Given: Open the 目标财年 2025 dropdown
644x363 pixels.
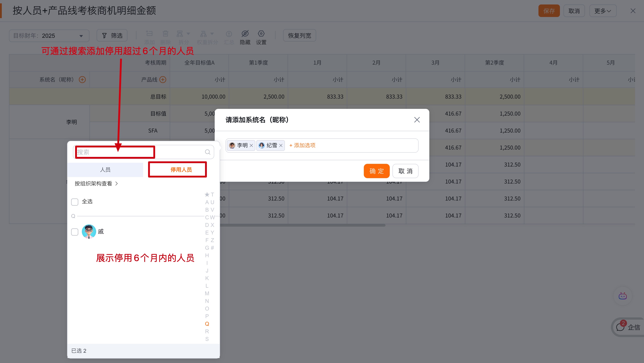Looking at the screenshot, I should pyautogui.click(x=49, y=36).
